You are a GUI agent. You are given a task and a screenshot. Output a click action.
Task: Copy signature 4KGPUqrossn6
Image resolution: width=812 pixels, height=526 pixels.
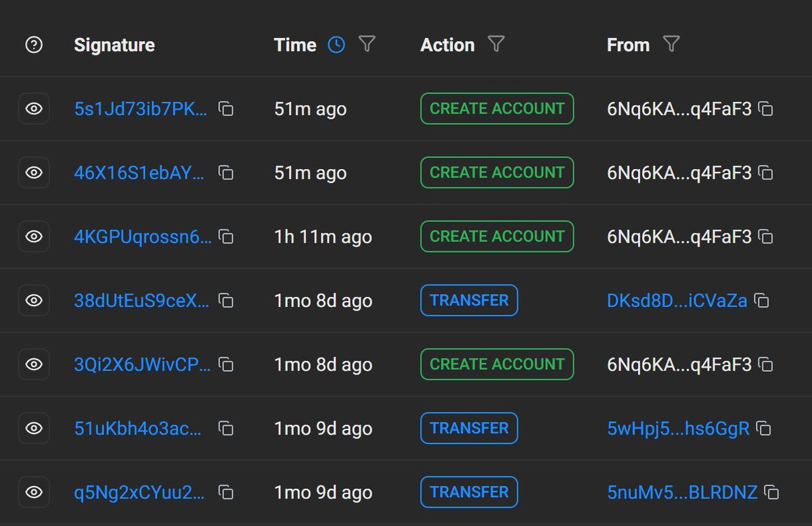(226, 237)
